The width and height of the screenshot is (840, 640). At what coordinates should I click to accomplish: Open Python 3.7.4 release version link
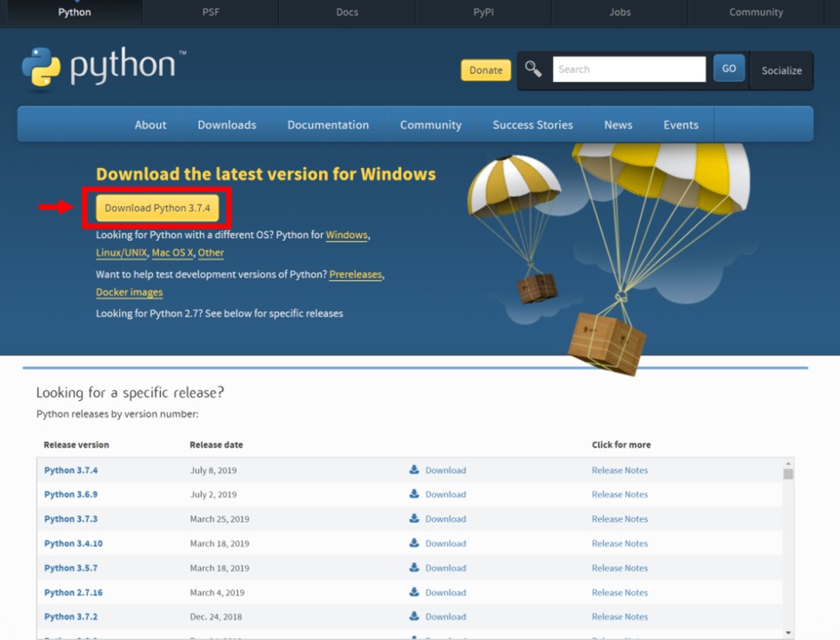(x=71, y=470)
